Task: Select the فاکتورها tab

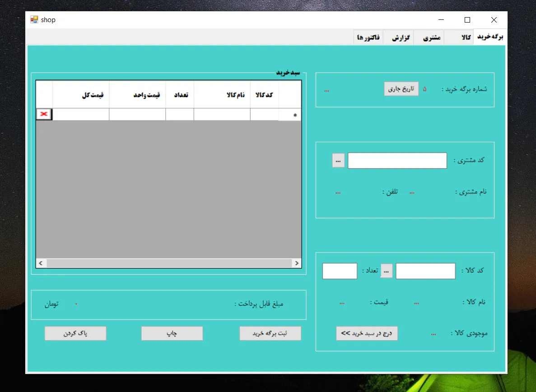Action: point(368,38)
